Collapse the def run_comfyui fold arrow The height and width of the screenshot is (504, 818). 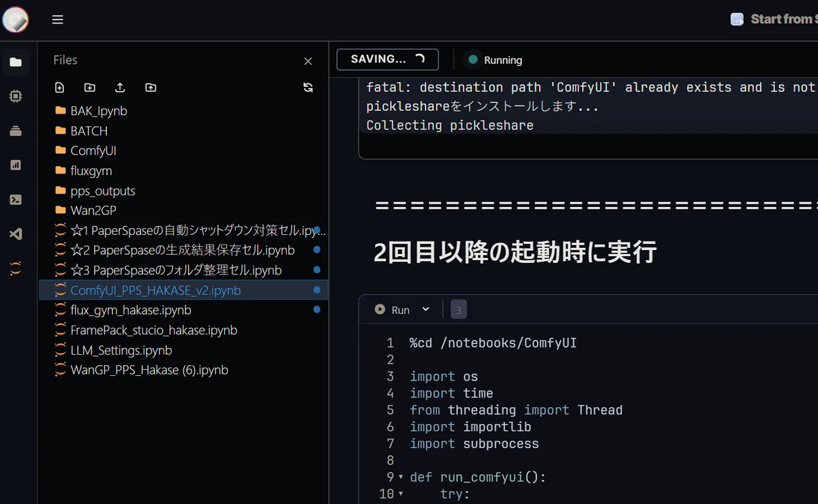[x=401, y=477]
